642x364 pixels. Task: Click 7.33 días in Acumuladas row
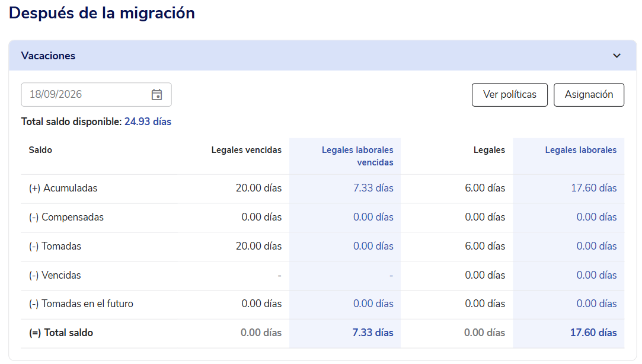(x=373, y=188)
